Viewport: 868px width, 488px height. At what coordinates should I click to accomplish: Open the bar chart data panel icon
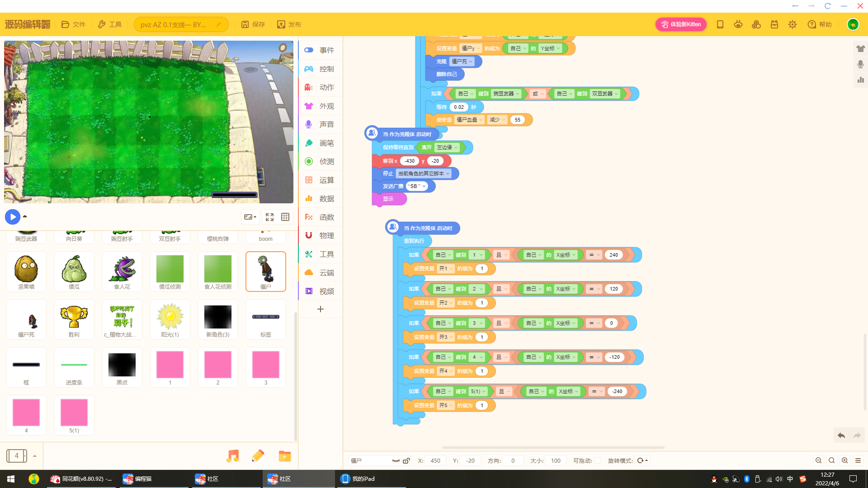pos(860,80)
